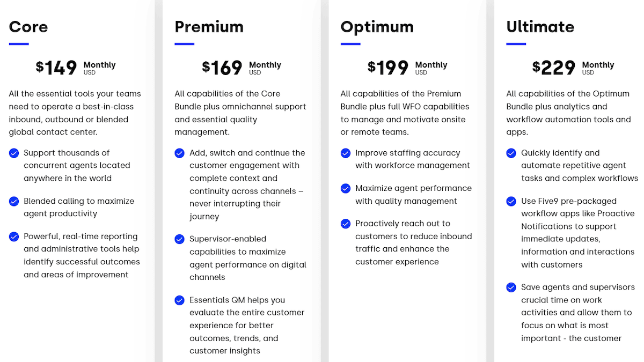Image resolution: width=644 pixels, height=362 pixels.
Task: Click checkmark beside "Improve staffing accuracy"
Action: (x=346, y=153)
